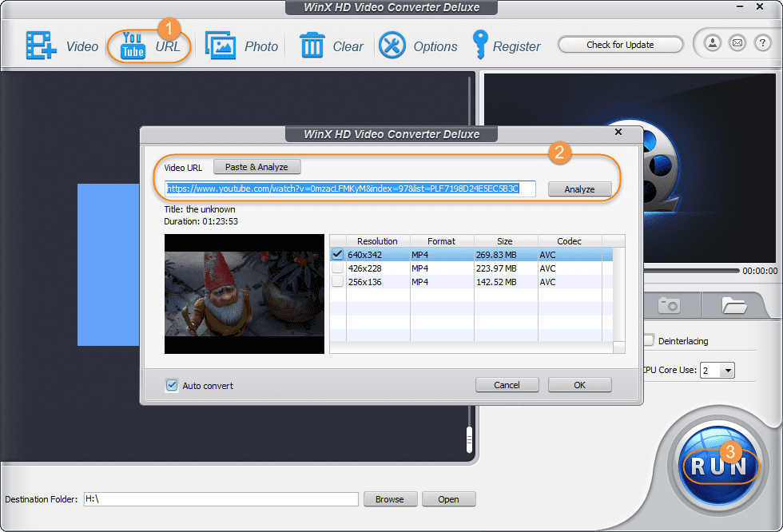Click OK in the dialog
The image size is (783, 532).
tap(579, 385)
